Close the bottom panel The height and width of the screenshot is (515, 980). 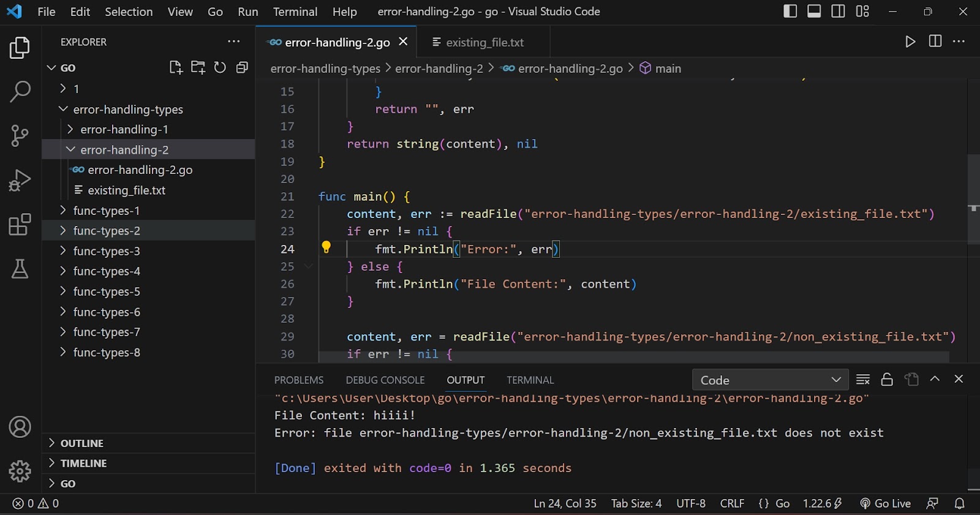click(x=959, y=379)
